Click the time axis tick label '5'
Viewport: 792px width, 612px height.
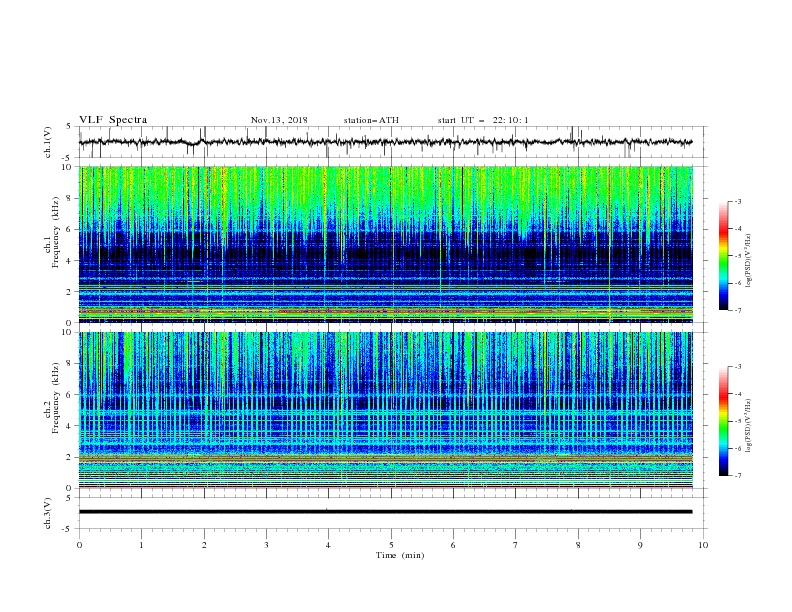click(391, 545)
